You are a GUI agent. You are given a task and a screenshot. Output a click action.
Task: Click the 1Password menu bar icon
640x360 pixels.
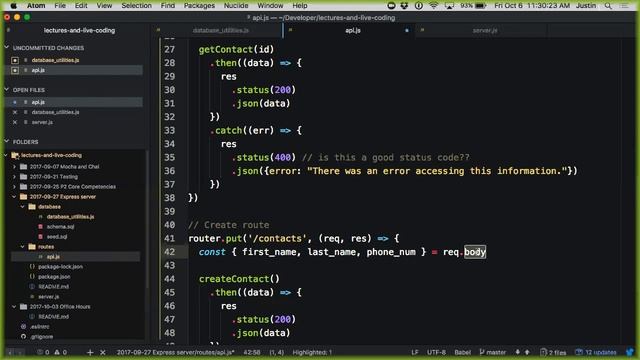[419, 6]
